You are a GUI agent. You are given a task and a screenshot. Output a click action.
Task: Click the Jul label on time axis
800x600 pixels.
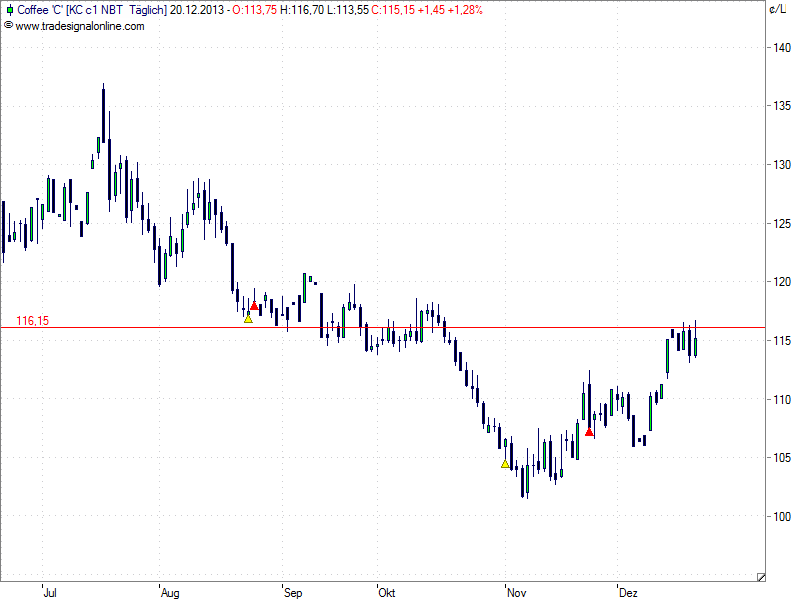pyautogui.click(x=50, y=592)
